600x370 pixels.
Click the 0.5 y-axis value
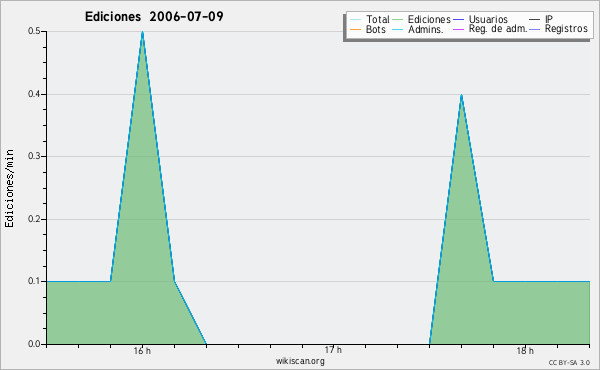(x=34, y=31)
